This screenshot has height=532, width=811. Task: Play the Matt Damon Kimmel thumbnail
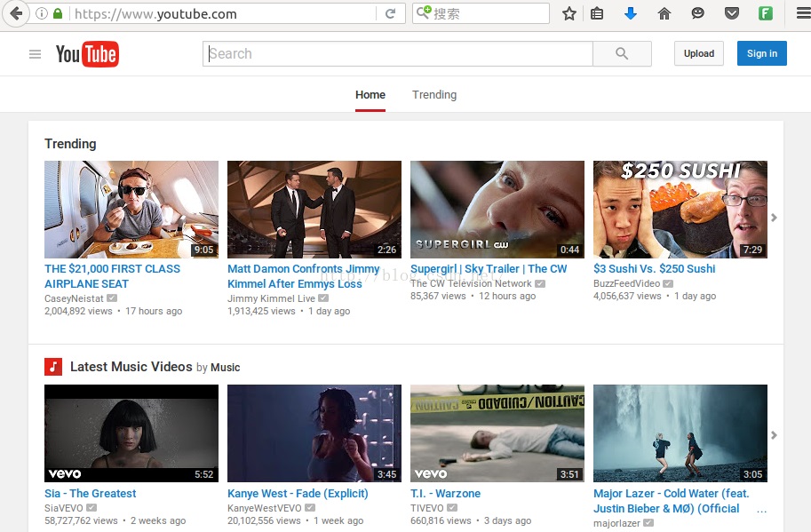tap(314, 210)
